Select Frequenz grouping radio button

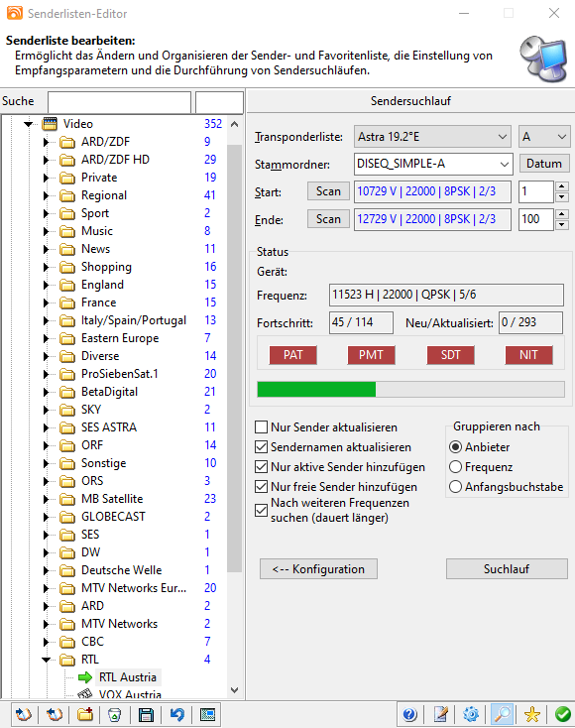pos(455,466)
